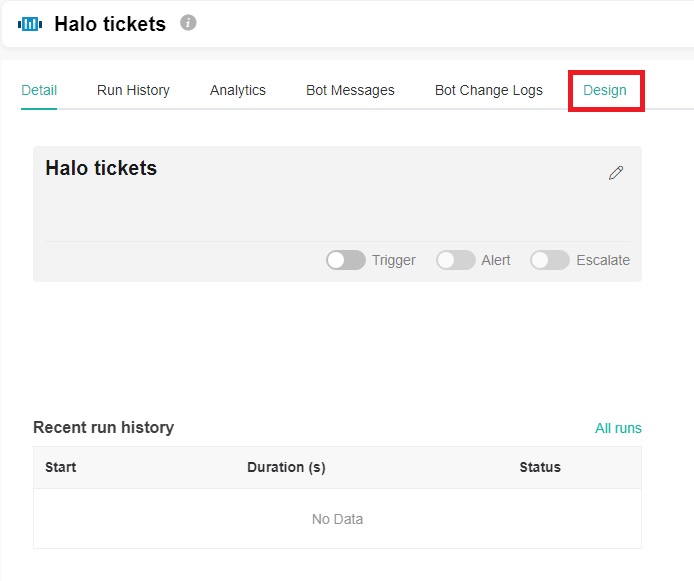Switch to the Detail tab

[39, 90]
